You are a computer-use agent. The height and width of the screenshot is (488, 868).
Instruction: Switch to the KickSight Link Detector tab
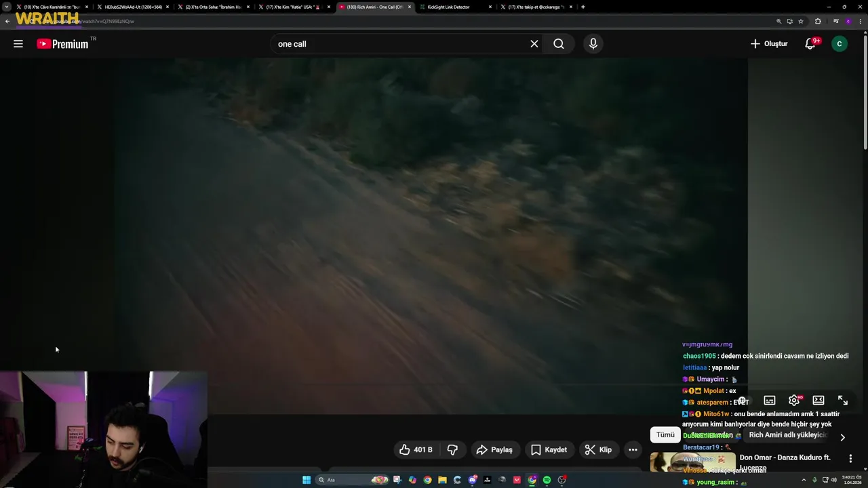[454, 7]
